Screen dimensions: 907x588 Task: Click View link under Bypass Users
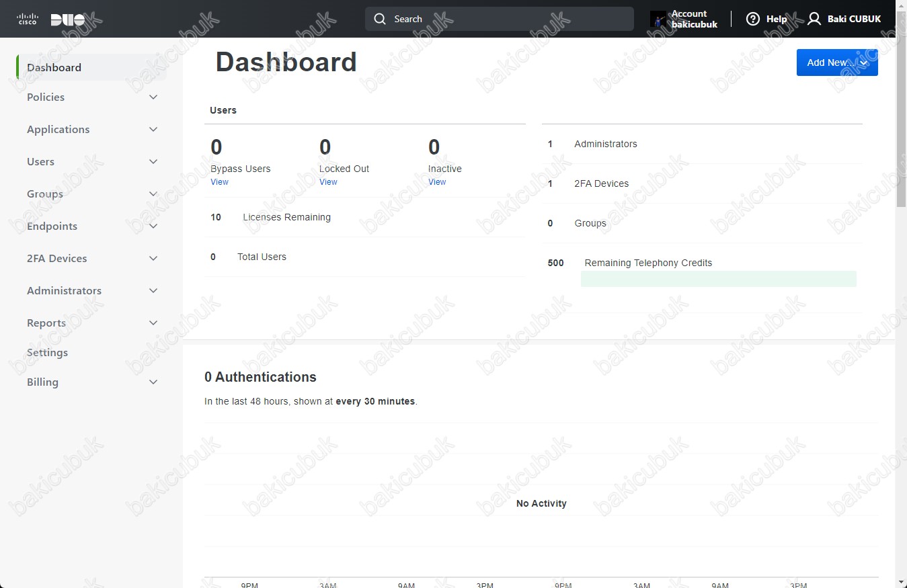click(219, 182)
